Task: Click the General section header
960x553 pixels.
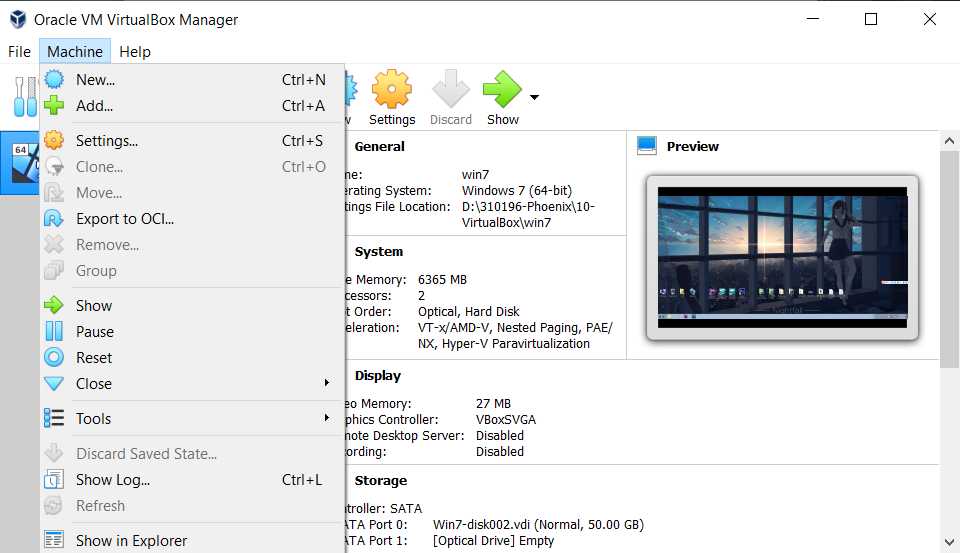Action: point(379,146)
